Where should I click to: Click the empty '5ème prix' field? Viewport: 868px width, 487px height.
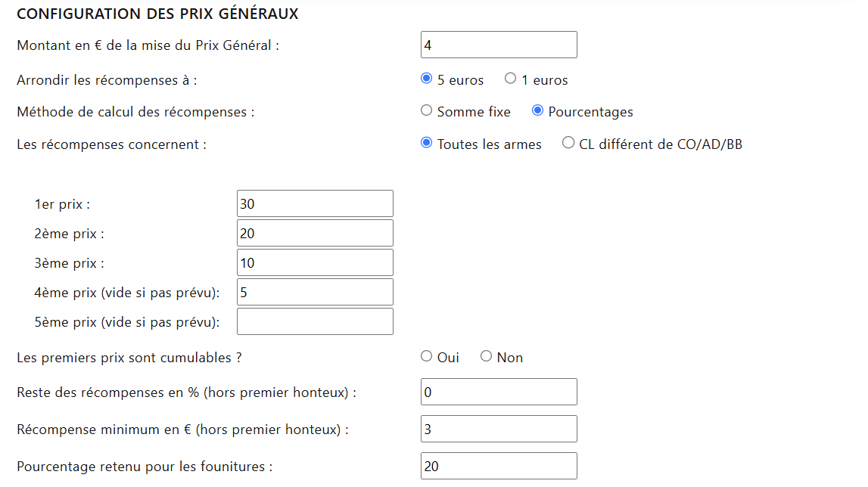314,321
